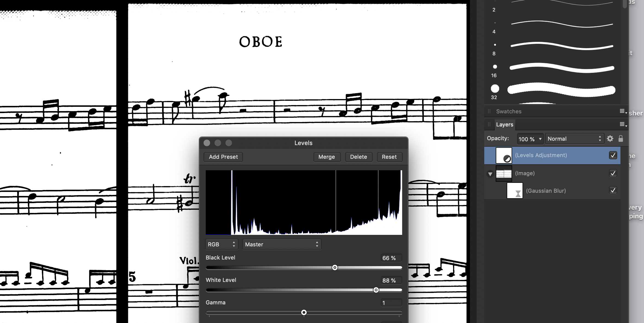Open the Normal blend mode dropdown
This screenshot has height=323, width=644.
point(575,139)
